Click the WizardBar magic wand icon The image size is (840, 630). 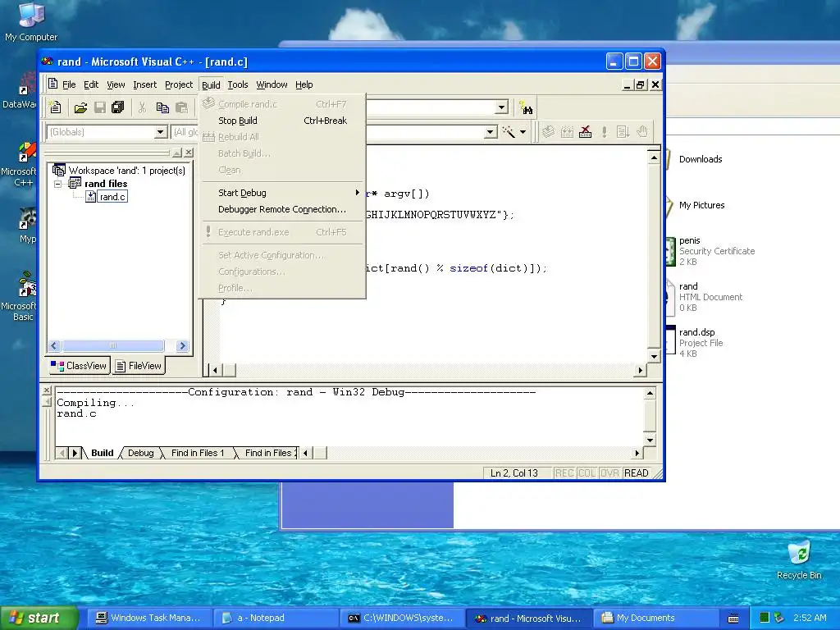click(509, 132)
